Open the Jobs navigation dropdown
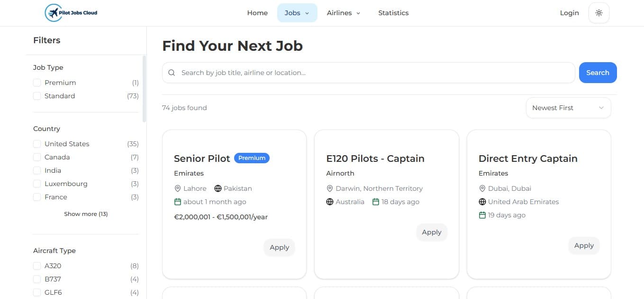This screenshot has height=299, width=644. coord(297,13)
